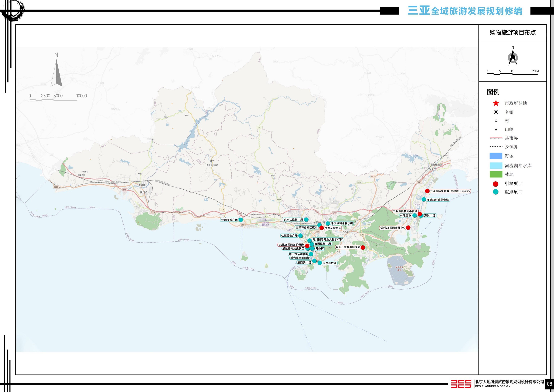
Task: Click the light blue 河流湖泊水库 swatch
Action: (x=496, y=166)
